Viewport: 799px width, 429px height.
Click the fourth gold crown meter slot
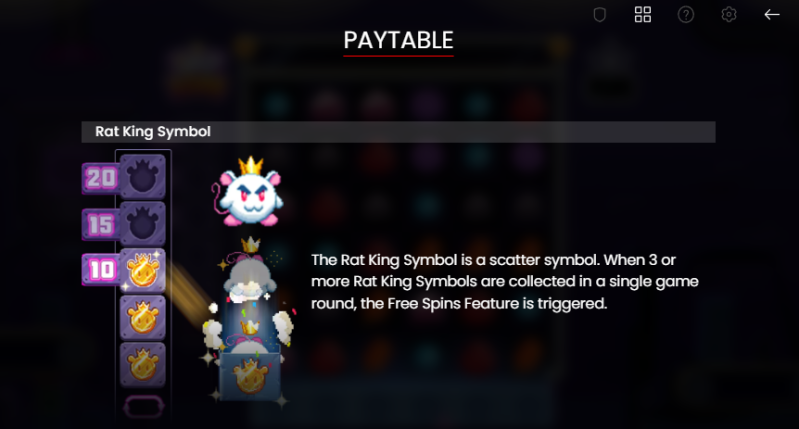point(143,317)
